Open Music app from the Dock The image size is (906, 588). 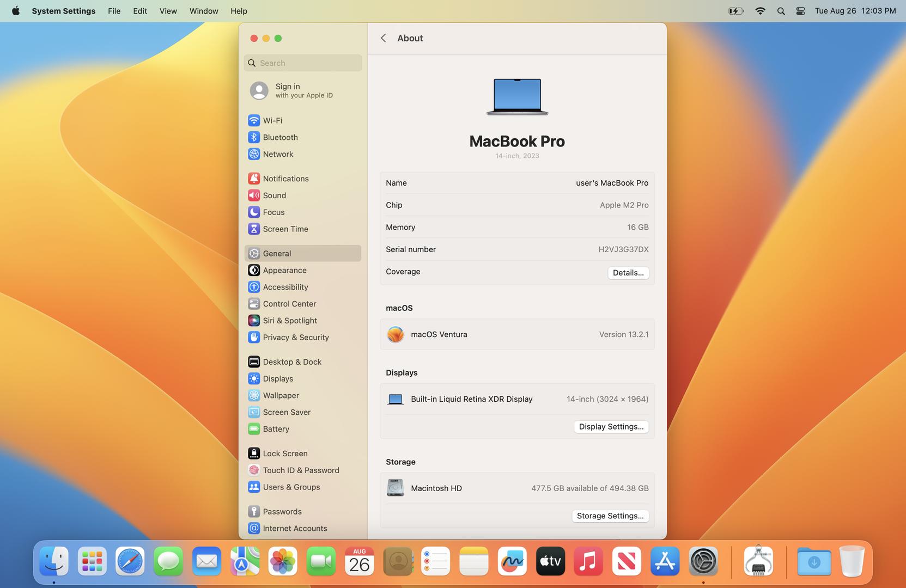pos(588,561)
